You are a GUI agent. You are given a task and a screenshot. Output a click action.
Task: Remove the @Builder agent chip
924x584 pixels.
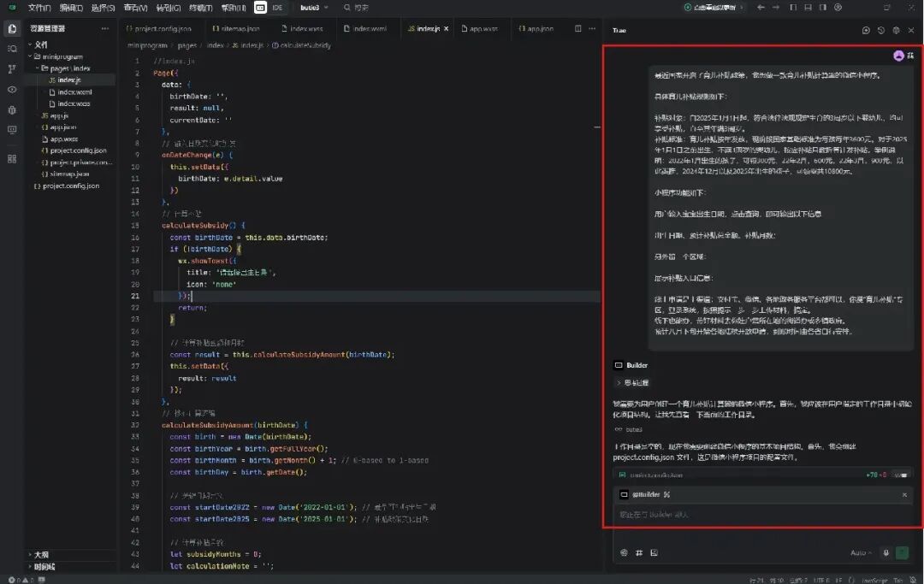[x=904, y=495]
